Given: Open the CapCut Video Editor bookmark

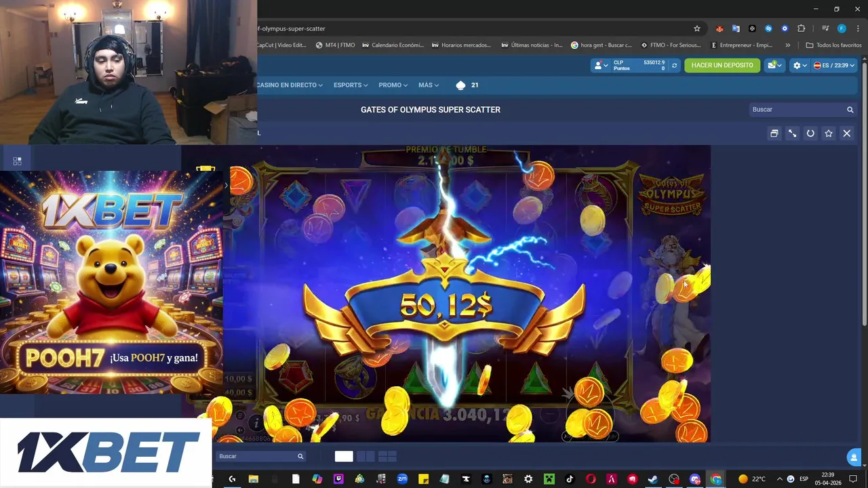Looking at the screenshot, I should coord(281,45).
